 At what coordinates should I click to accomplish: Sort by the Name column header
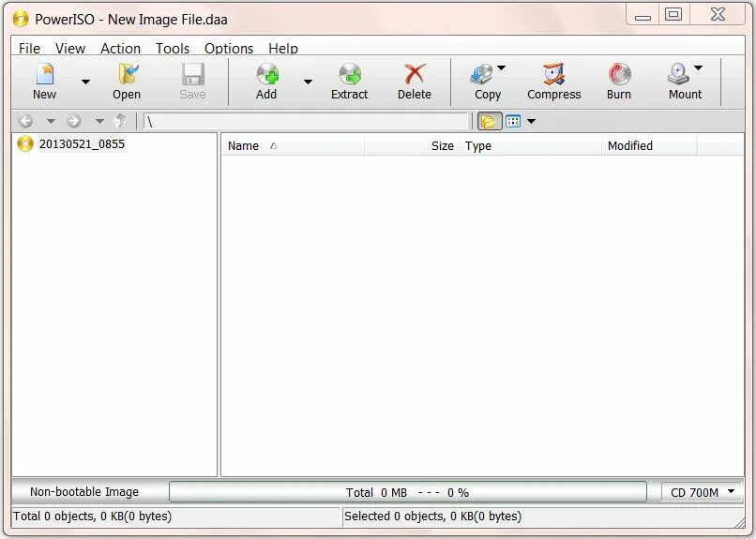click(293, 145)
